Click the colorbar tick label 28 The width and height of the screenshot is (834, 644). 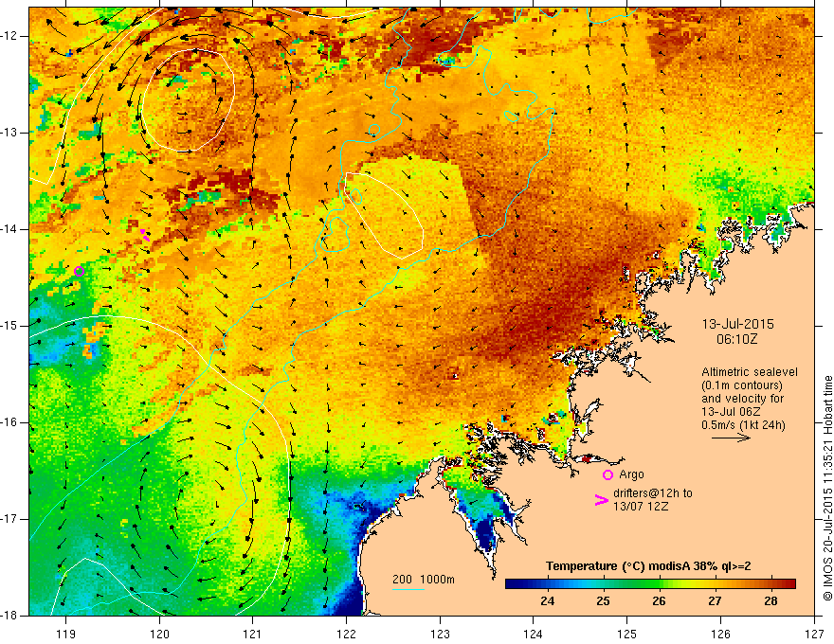coord(771,601)
